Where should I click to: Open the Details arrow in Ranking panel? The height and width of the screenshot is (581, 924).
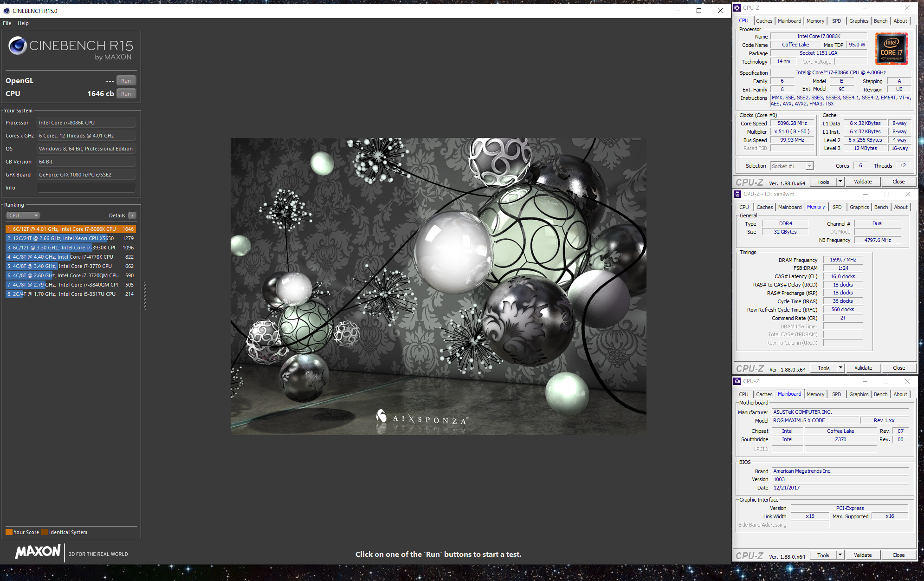coord(132,215)
